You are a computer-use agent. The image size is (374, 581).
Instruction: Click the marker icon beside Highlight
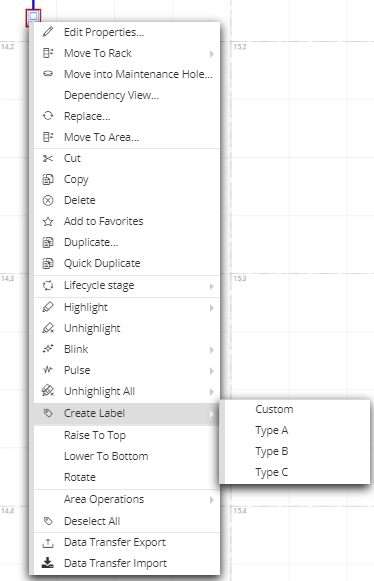(x=48, y=307)
